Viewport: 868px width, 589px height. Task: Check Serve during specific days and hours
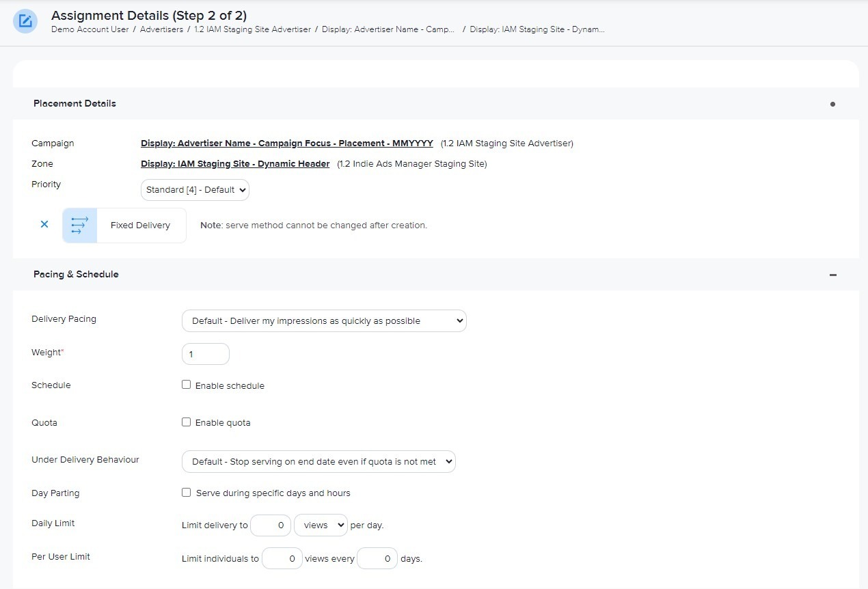(186, 493)
